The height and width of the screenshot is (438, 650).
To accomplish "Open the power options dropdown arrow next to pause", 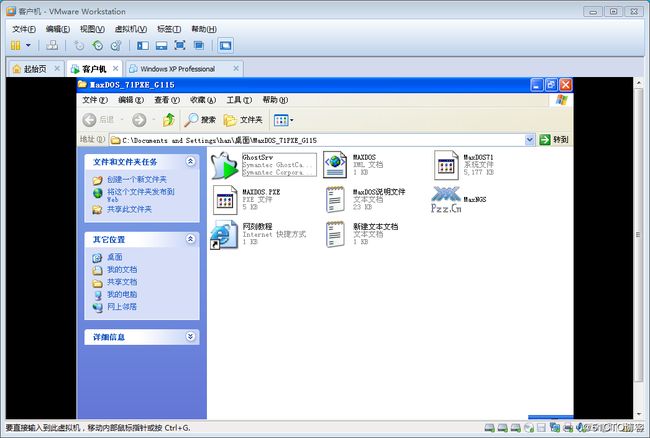I will (28, 45).
